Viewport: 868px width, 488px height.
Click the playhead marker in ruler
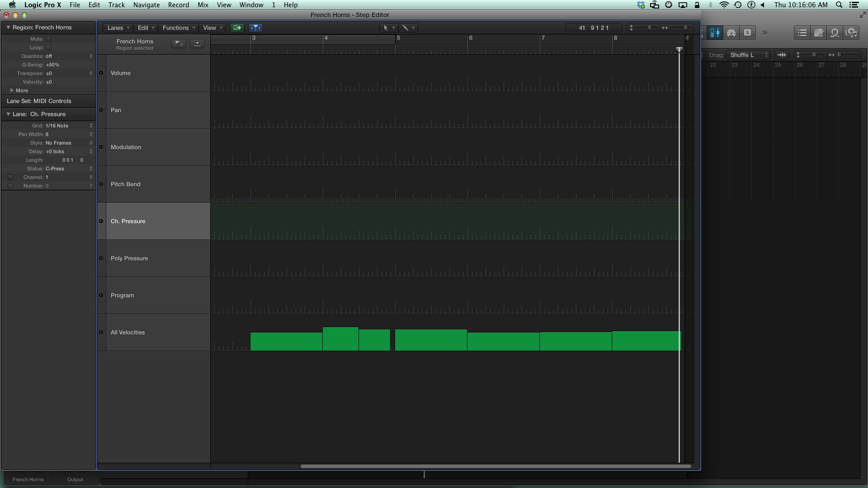(x=679, y=49)
